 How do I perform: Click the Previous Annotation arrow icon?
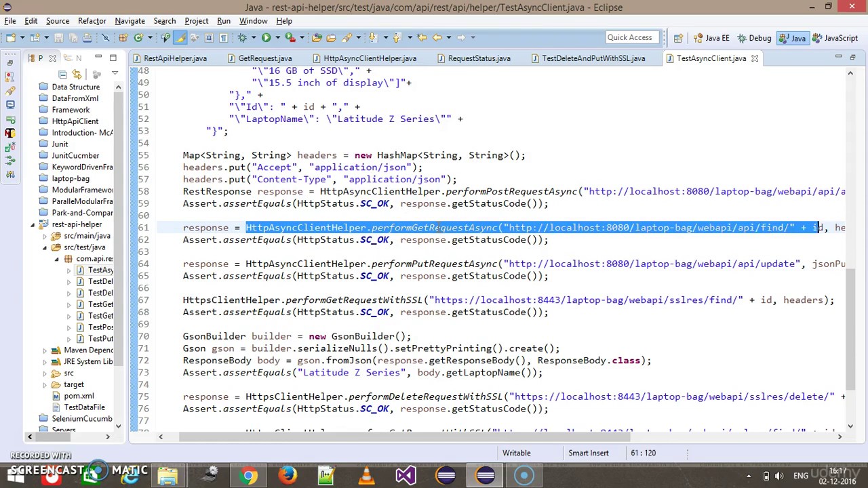[397, 37]
